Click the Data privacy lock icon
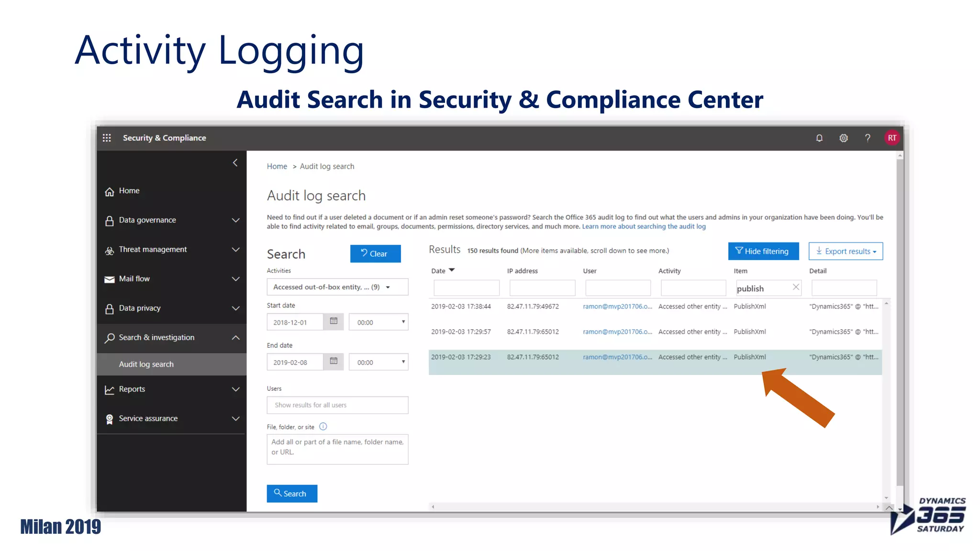The image size is (980, 551). (110, 309)
